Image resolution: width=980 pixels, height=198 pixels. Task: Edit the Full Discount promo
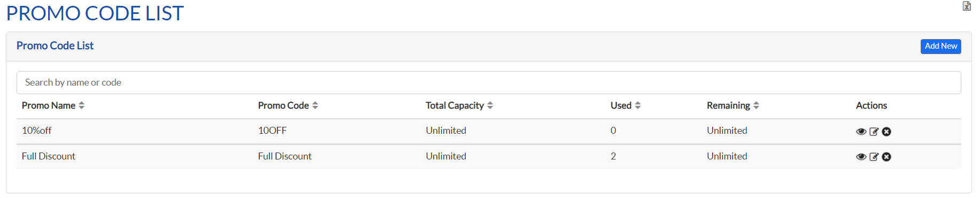tap(874, 157)
